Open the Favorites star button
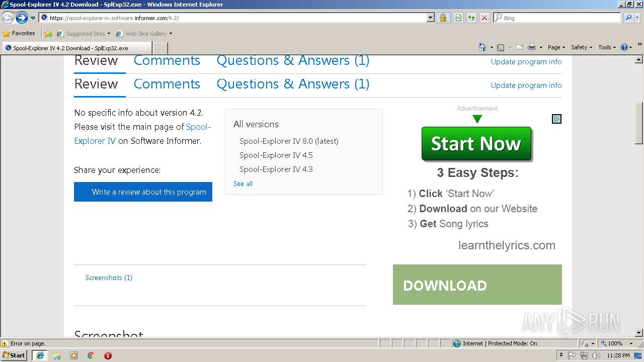 [19, 33]
